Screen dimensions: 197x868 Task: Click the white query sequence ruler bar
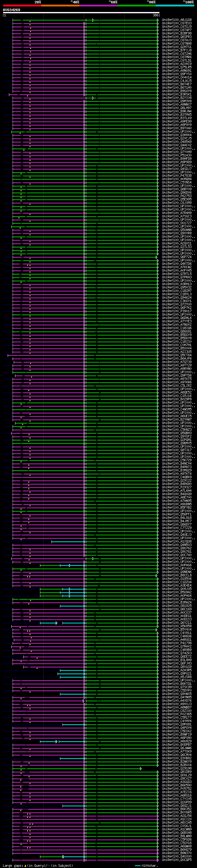tap(81, 13)
